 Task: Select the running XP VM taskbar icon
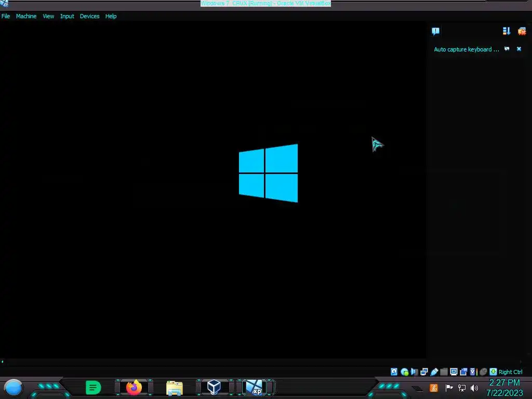pyautogui.click(x=255, y=388)
